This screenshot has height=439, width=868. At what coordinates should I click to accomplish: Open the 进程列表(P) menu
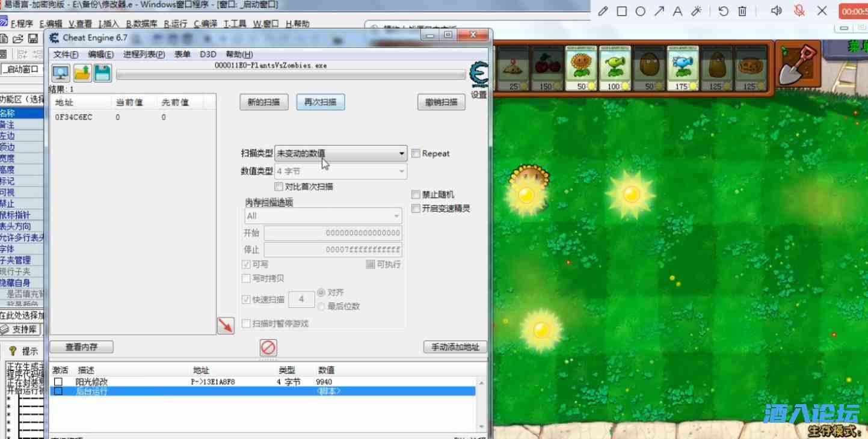tap(144, 54)
